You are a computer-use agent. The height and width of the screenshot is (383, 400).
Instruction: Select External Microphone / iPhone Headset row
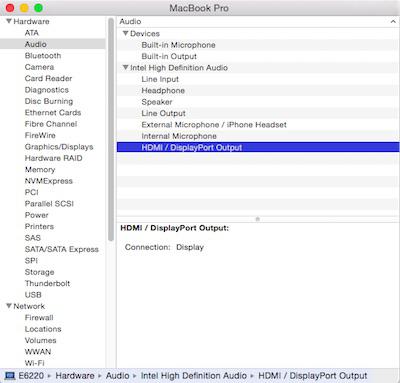coord(258,125)
